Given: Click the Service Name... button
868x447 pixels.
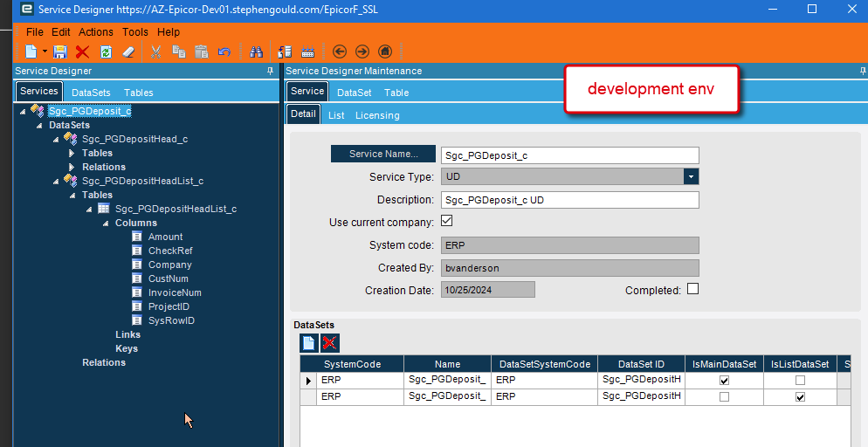Looking at the screenshot, I should (x=383, y=154).
